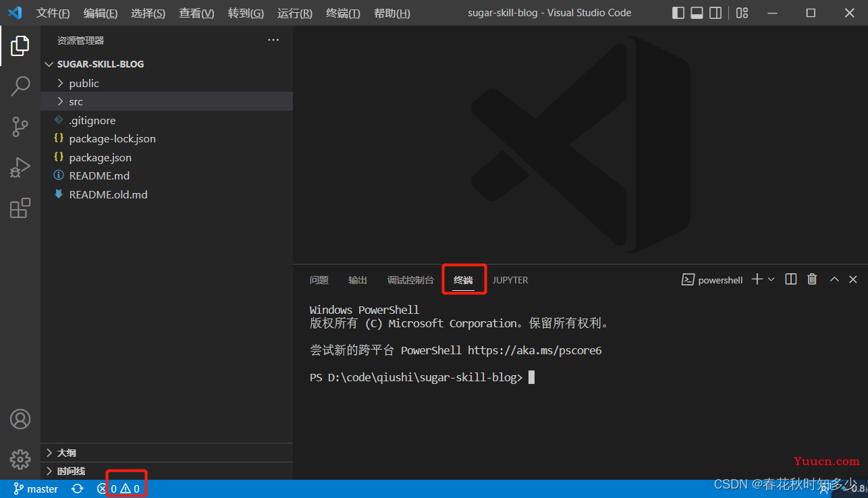
Task: Close the bottom panel
Action: [x=853, y=279]
